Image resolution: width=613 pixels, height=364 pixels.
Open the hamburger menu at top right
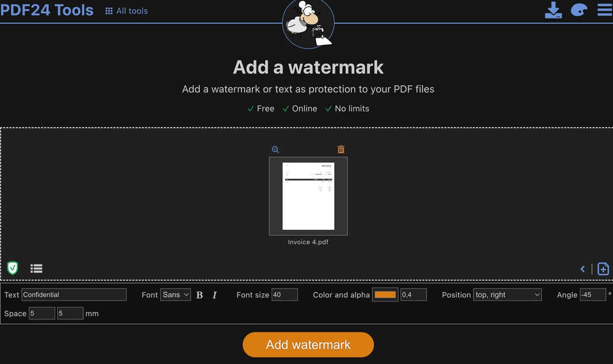pos(604,10)
